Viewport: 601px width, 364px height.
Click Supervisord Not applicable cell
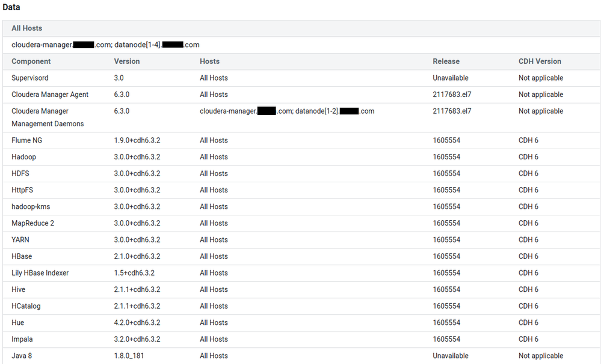click(x=541, y=78)
